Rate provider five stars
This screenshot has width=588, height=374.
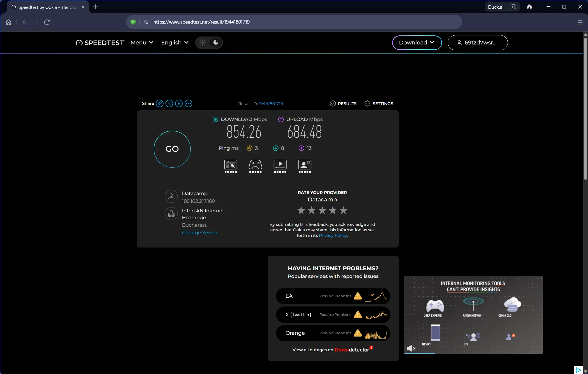point(344,210)
